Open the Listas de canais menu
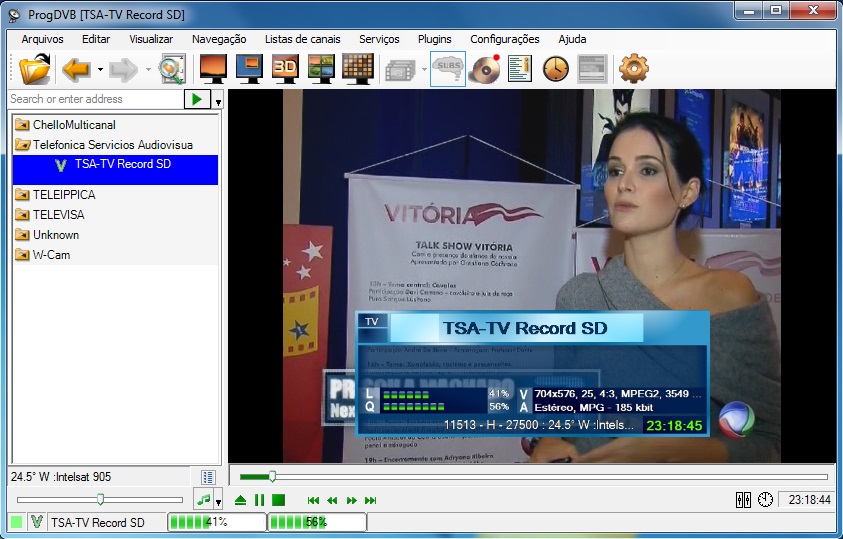843x539 pixels. [303, 39]
